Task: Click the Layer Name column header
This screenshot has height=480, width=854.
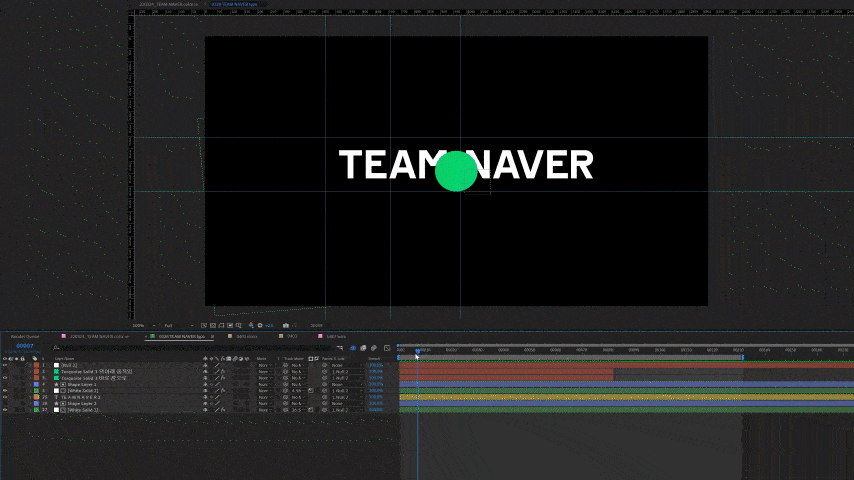Action: point(64,359)
